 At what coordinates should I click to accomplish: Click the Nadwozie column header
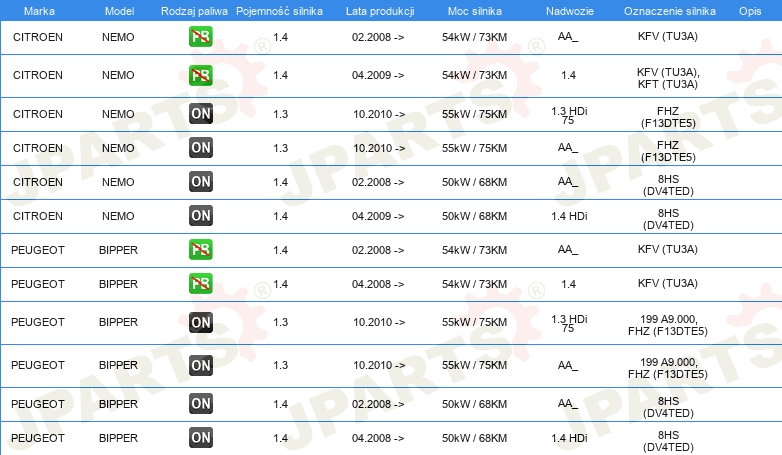coord(570,11)
